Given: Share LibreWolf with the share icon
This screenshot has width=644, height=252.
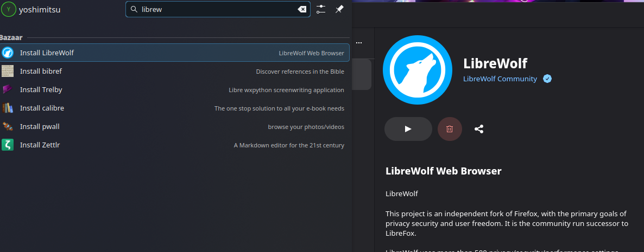Looking at the screenshot, I should coord(479,129).
